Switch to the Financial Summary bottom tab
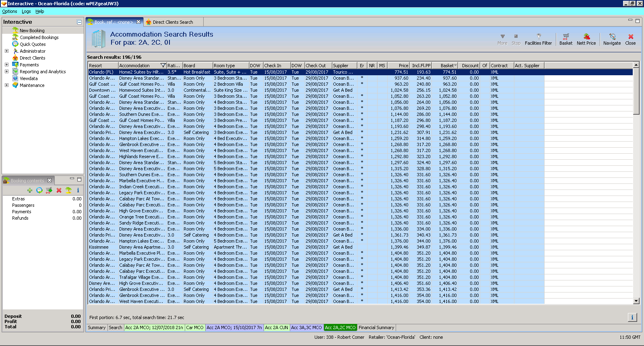 point(376,327)
